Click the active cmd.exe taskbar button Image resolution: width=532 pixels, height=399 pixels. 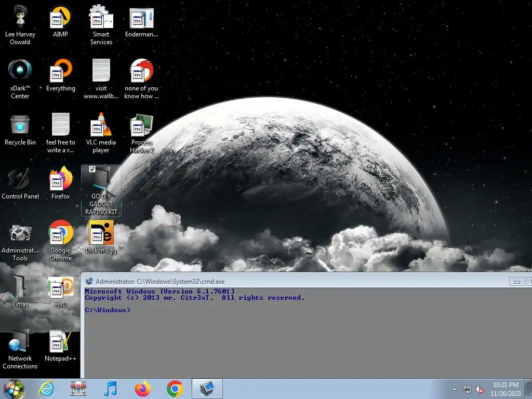tap(207, 389)
